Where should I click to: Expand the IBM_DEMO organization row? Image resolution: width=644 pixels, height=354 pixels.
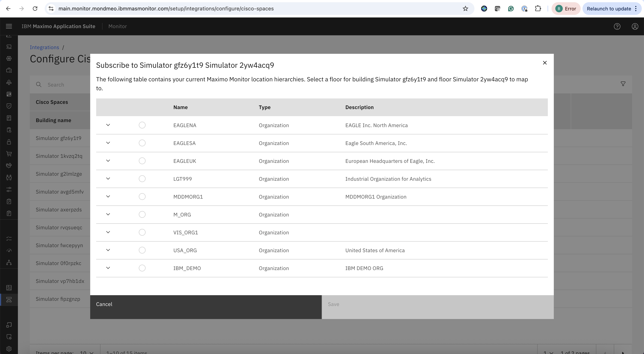[108, 268]
